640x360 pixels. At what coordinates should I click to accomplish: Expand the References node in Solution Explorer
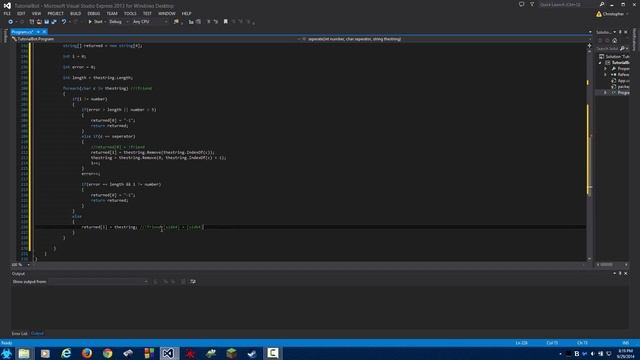(x=606, y=75)
